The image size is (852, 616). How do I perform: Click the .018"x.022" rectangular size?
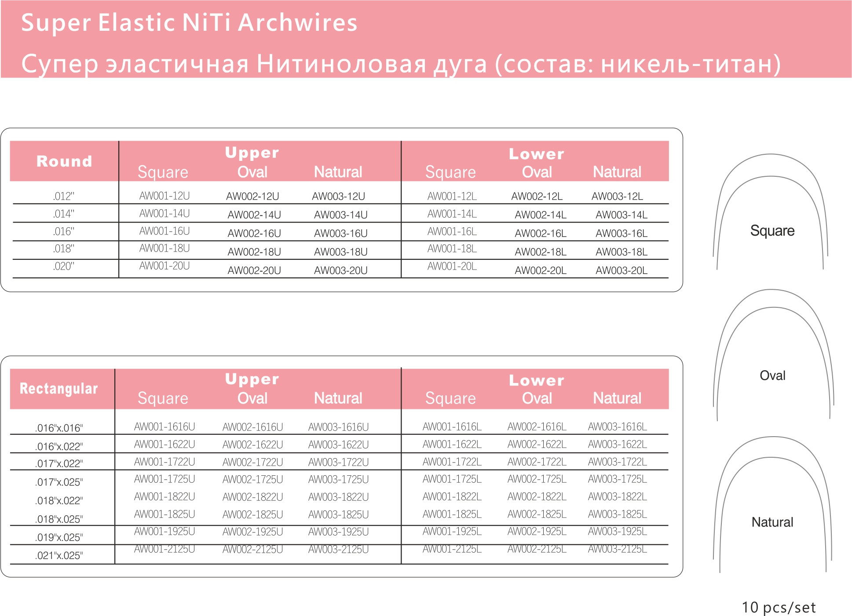(x=59, y=500)
